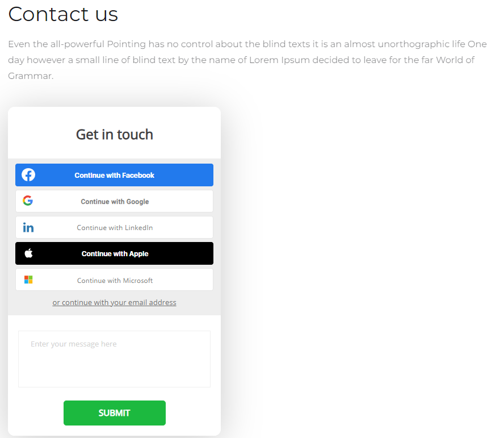Focus the 'Enter your message here' text box
The width and height of the screenshot is (504, 438).
[x=115, y=359]
